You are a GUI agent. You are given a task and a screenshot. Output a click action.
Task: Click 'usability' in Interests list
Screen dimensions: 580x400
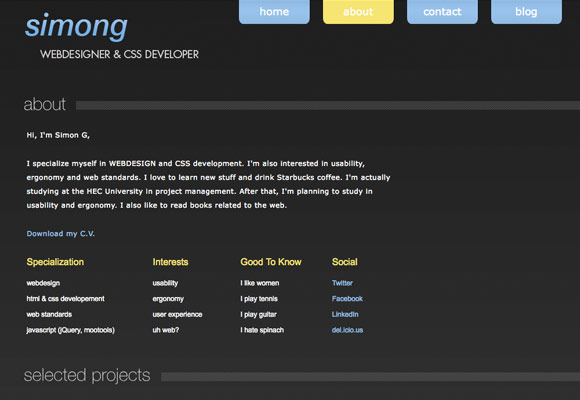click(x=165, y=283)
